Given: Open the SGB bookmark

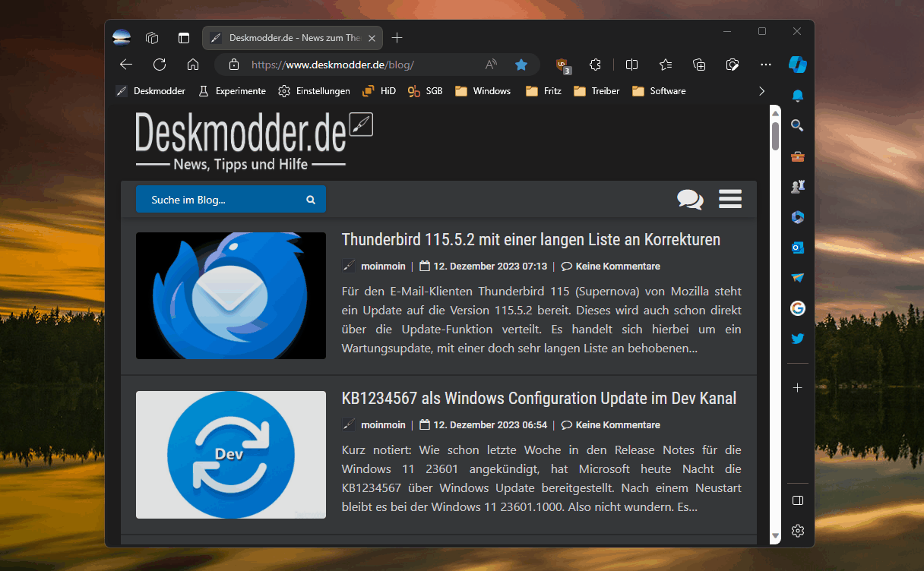Looking at the screenshot, I should click(x=426, y=91).
